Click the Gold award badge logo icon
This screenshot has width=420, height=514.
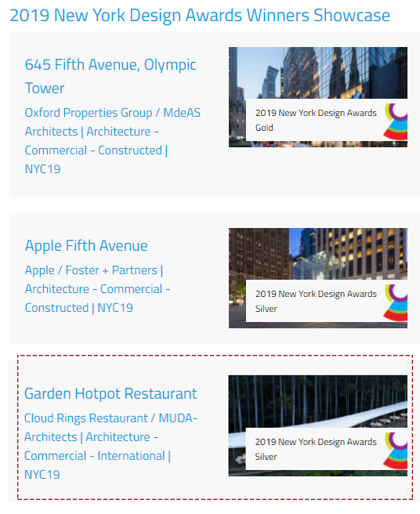point(396,121)
